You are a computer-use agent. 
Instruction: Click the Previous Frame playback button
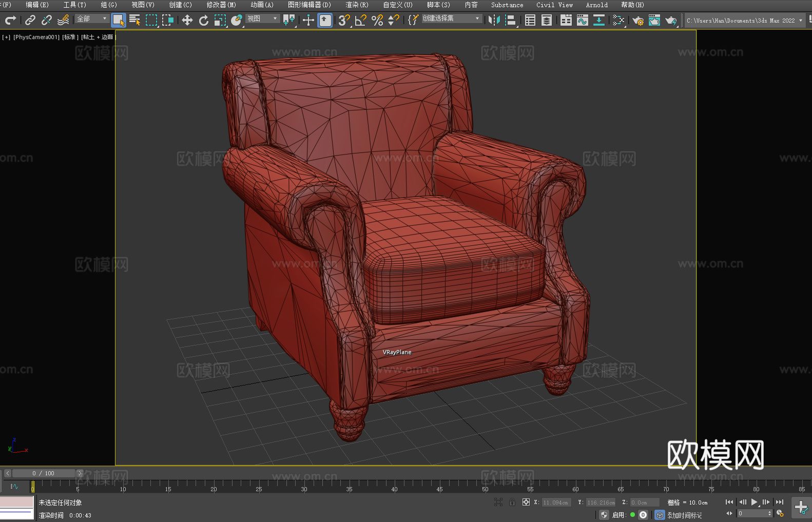click(742, 502)
